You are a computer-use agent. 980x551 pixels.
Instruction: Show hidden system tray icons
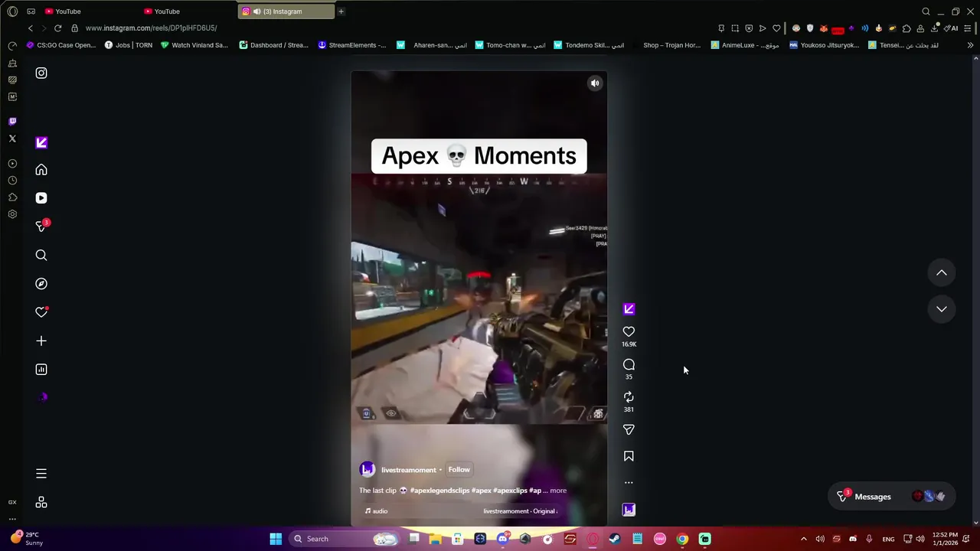803,539
